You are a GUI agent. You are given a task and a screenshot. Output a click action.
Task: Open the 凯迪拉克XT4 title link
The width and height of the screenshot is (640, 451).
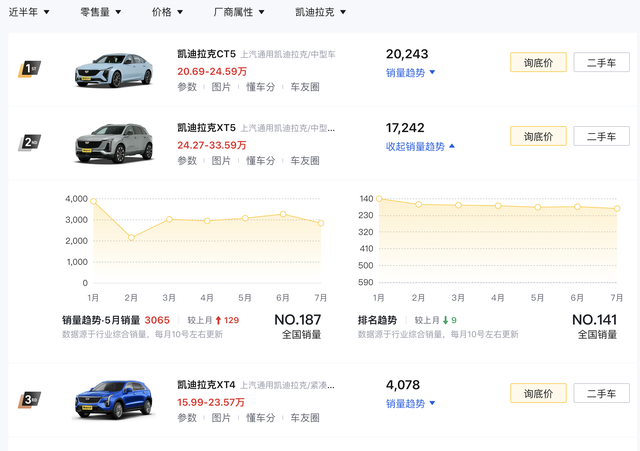point(206,385)
